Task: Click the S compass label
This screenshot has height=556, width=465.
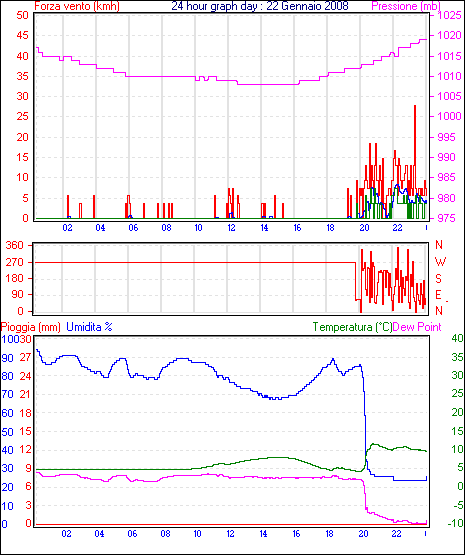Action: point(438,279)
